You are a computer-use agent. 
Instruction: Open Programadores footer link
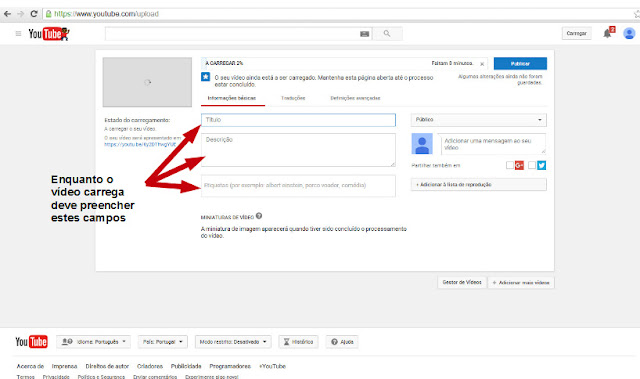(230, 366)
